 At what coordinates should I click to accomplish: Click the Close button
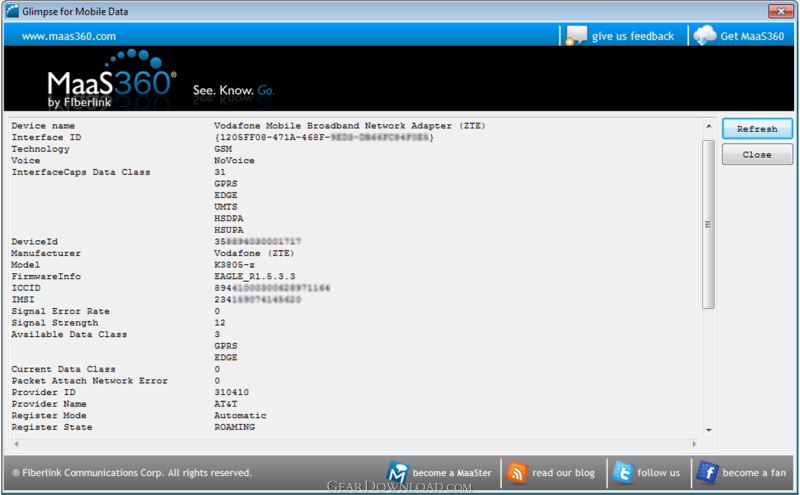pyautogui.click(x=757, y=154)
